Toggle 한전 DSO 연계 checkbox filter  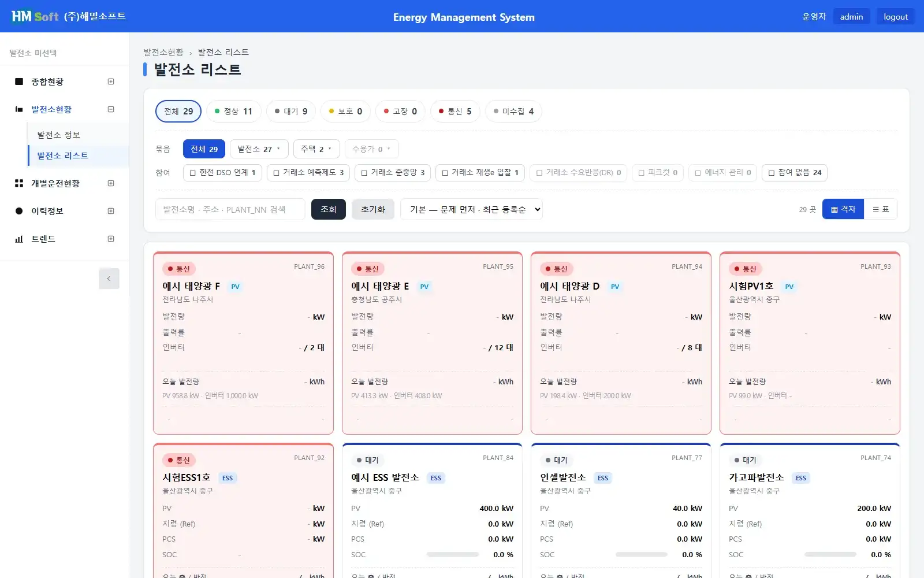point(222,172)
